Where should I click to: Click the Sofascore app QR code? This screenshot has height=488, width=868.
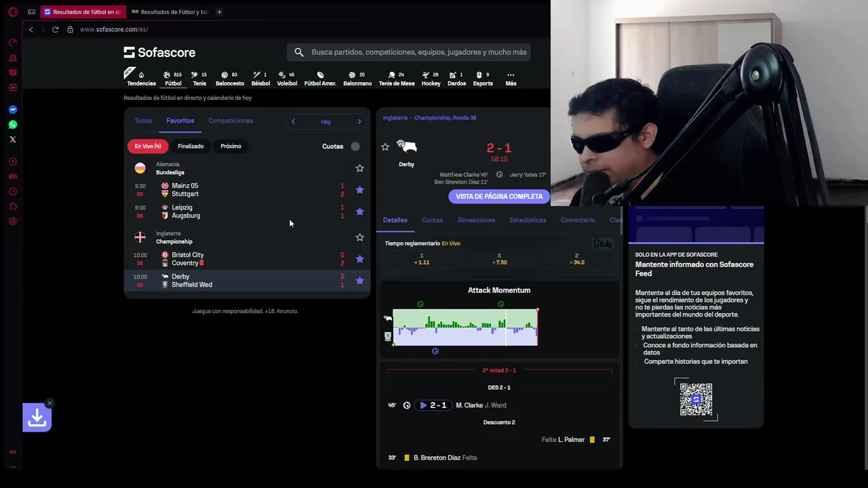pos(696,400)
